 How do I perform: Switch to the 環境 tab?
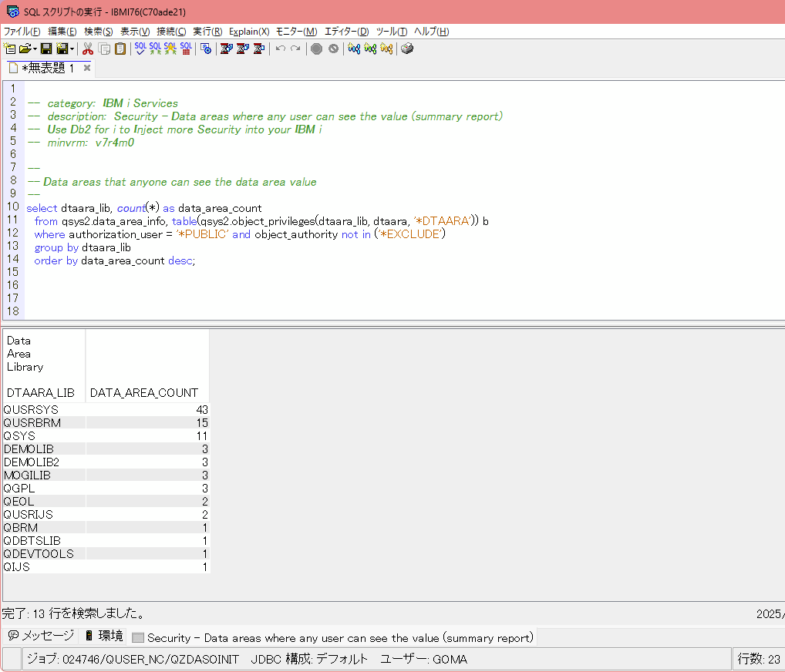click(104, 636)
